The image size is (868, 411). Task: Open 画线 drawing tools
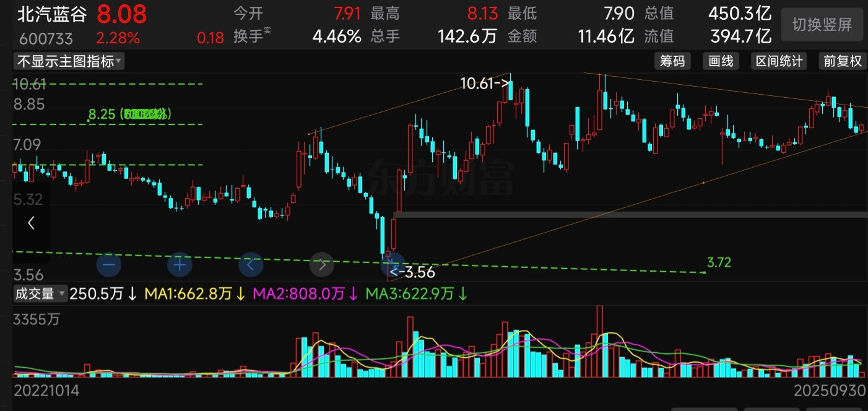tap(721, 61)
